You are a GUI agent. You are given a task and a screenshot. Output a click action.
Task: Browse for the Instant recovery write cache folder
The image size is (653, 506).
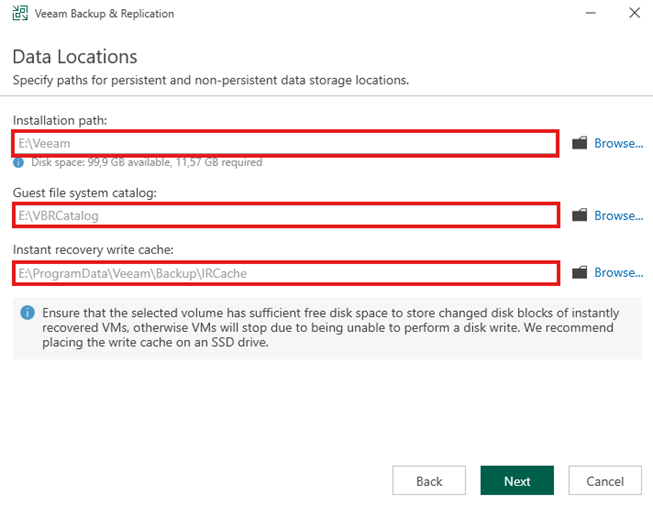(617, 272)
